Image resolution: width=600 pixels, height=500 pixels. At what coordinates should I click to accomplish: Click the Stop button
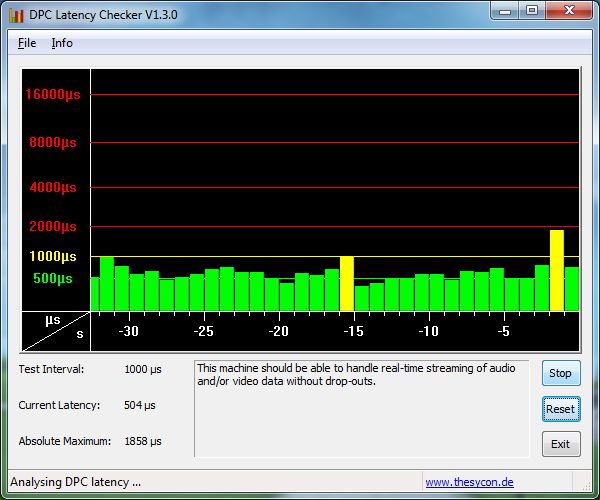(x=561, y=373)
